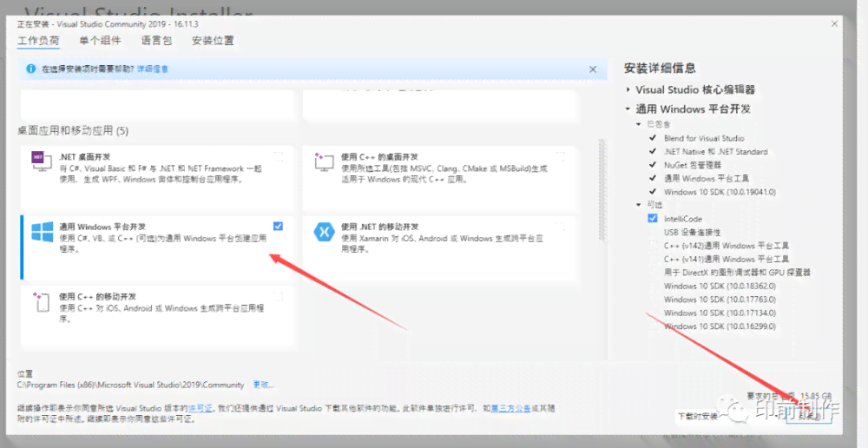Click Blend for Visual Studio in included list
The image size is (868, 448).
click(x=704, y=138)
